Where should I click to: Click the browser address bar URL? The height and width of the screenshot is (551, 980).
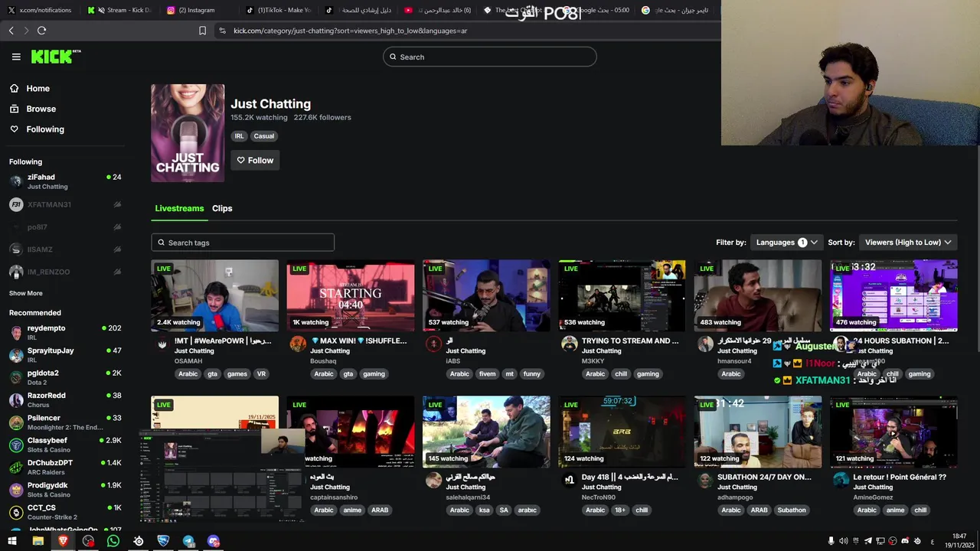coord(350,31)
